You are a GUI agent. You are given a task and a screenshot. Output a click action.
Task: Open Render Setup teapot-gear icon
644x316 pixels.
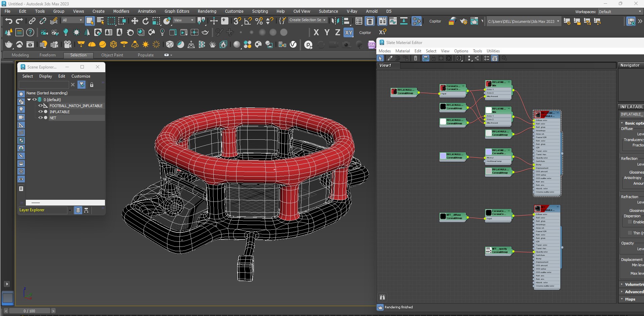463,21
